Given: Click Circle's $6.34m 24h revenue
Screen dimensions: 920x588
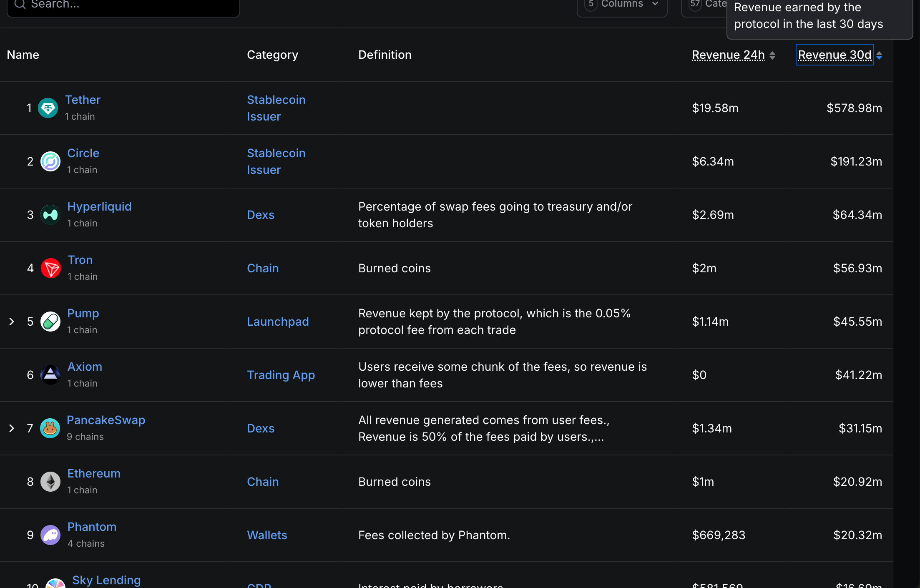Looking at the screenshot, I should (713, 161).
